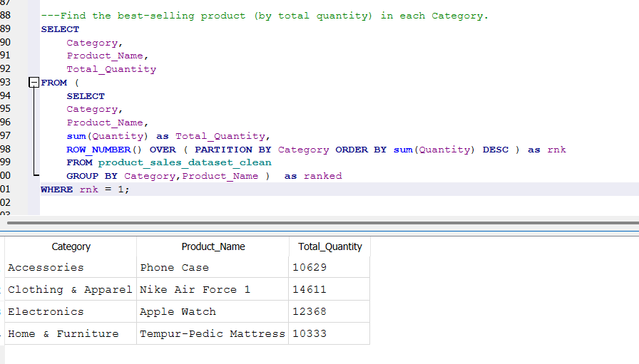639x364 pixels.
Task: Select the Phone Case cell
Action: tap(213, 268)
